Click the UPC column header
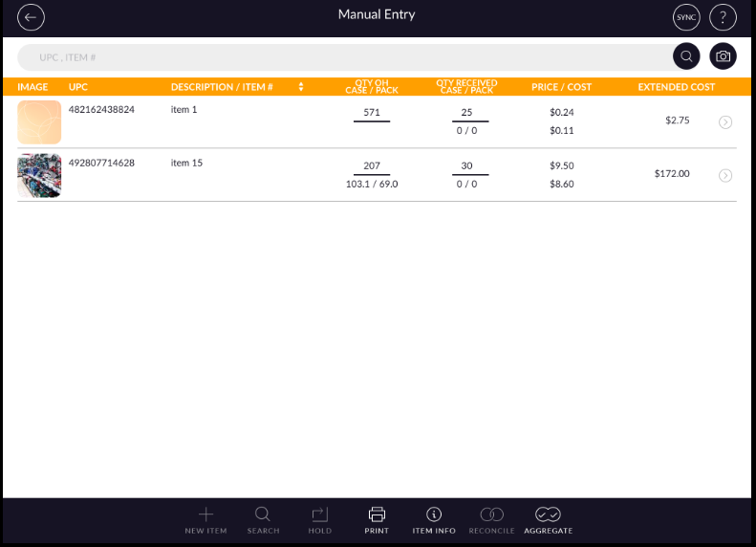 tap(78, 87)
